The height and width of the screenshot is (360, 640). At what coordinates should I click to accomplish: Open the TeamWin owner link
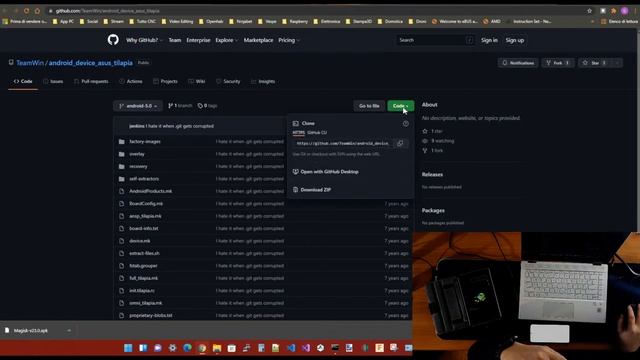click(30, 63)
